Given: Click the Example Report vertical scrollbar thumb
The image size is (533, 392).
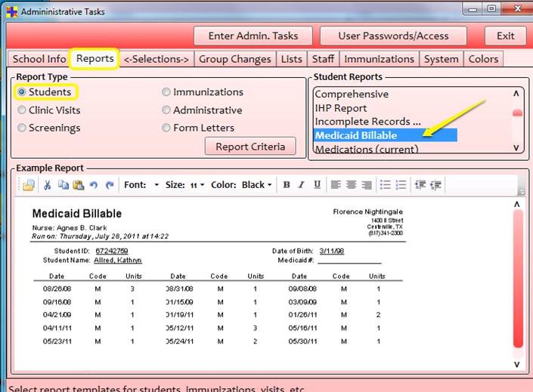Looking at the screenshot, I should 518,279.
